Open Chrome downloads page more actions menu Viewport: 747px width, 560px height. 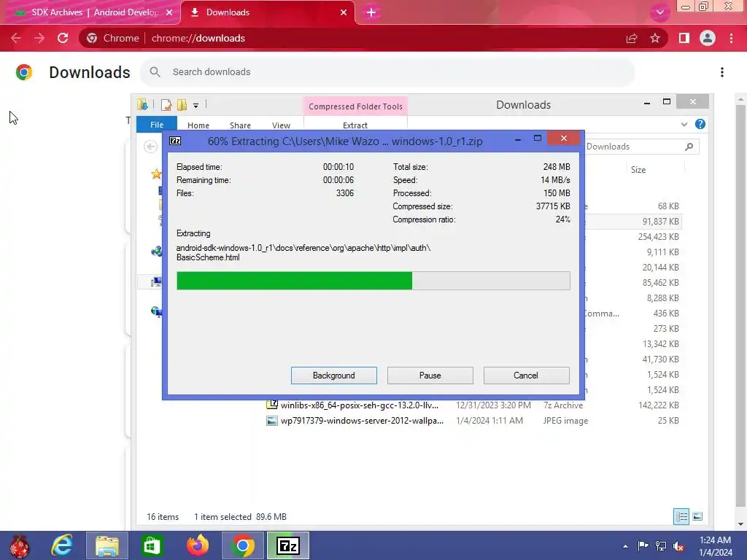point(722,72)
